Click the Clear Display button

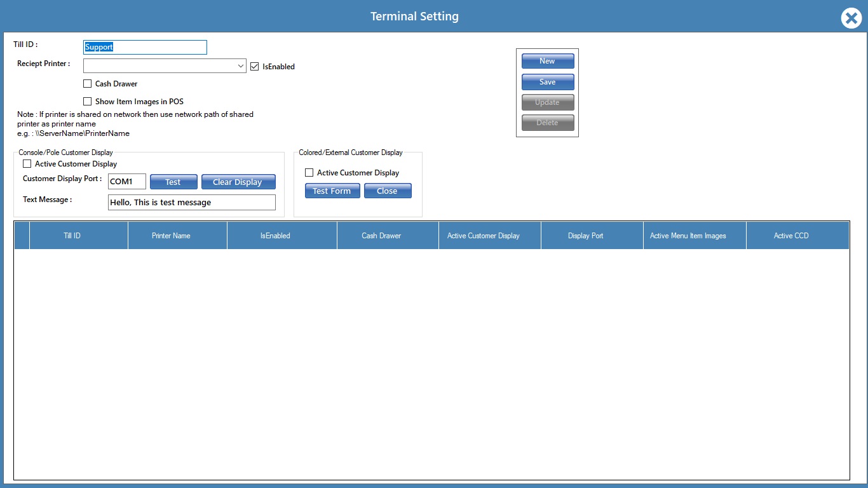(238, 182)
